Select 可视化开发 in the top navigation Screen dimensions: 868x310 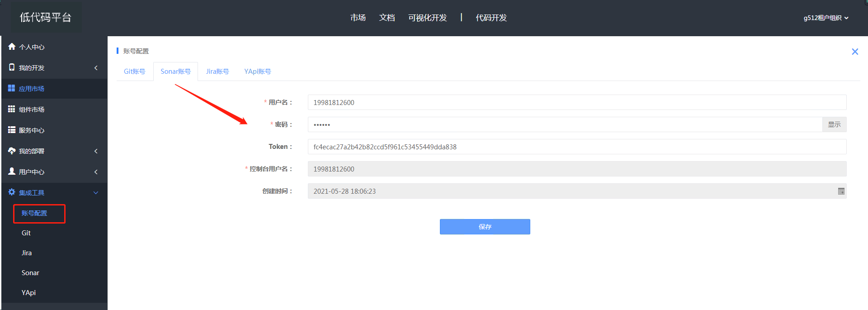(428, 18)
